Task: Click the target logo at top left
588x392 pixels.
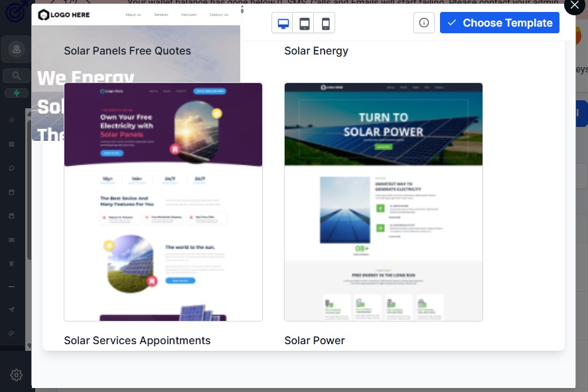Action: tap(16, 11)
